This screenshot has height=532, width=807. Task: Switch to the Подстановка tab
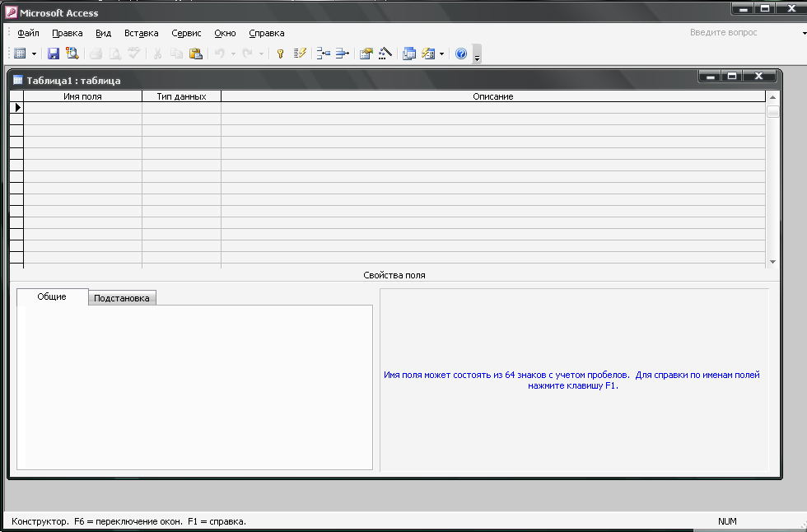click(122, 298)
